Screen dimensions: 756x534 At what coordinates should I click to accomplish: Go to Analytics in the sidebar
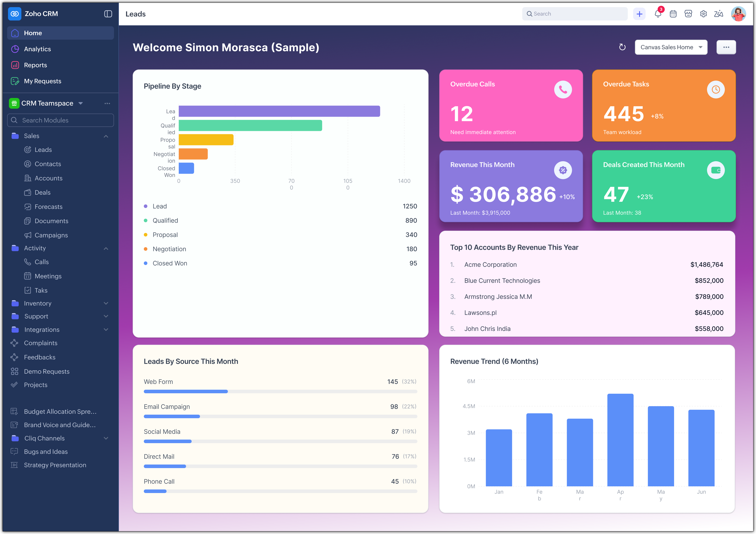tap(37, 49)
